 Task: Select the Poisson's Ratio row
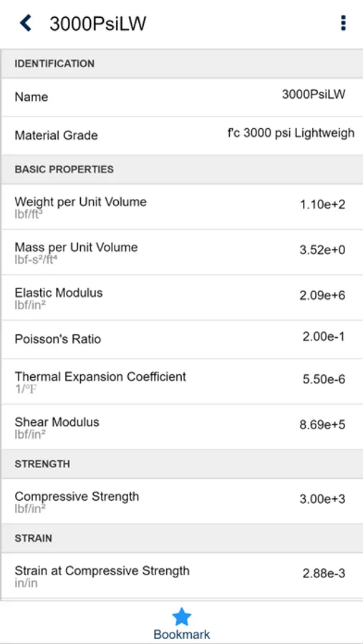click(x=182, y=339)
